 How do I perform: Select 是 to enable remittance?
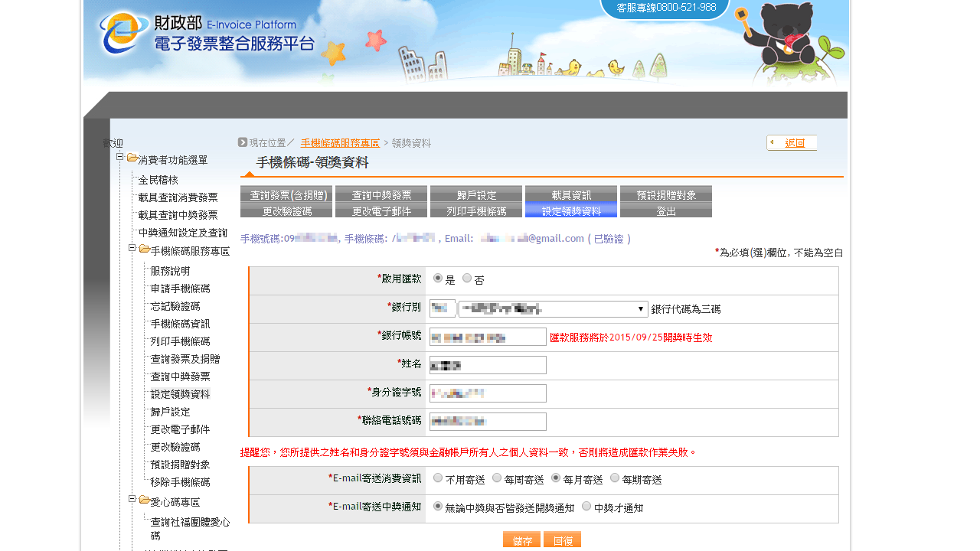point(438,279)
